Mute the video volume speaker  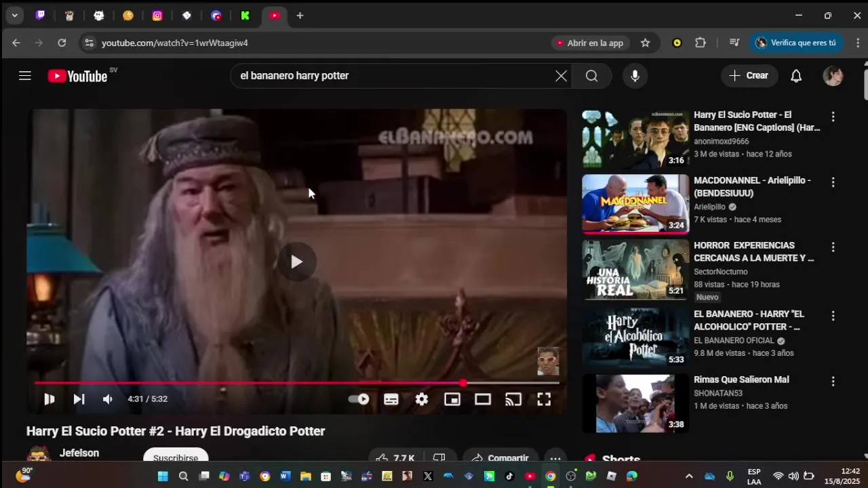(107, 399)
